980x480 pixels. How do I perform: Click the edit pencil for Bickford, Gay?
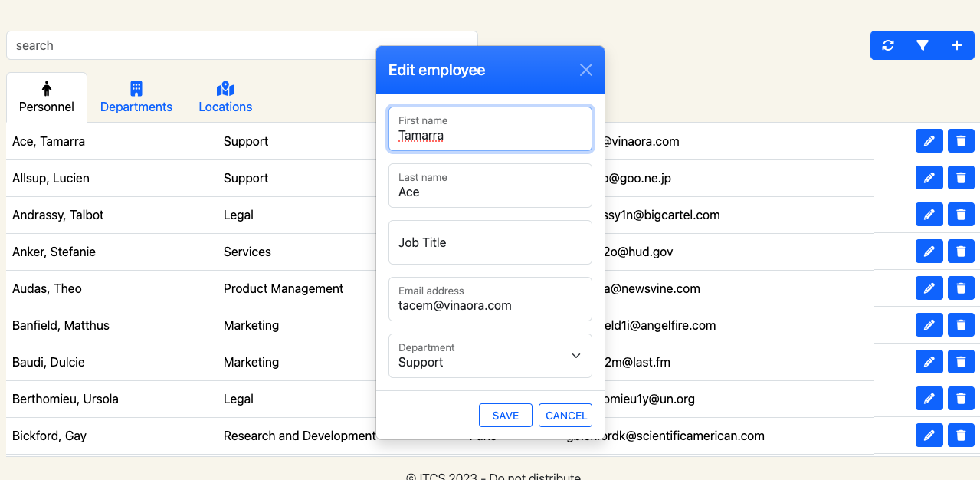click(929, 436)
